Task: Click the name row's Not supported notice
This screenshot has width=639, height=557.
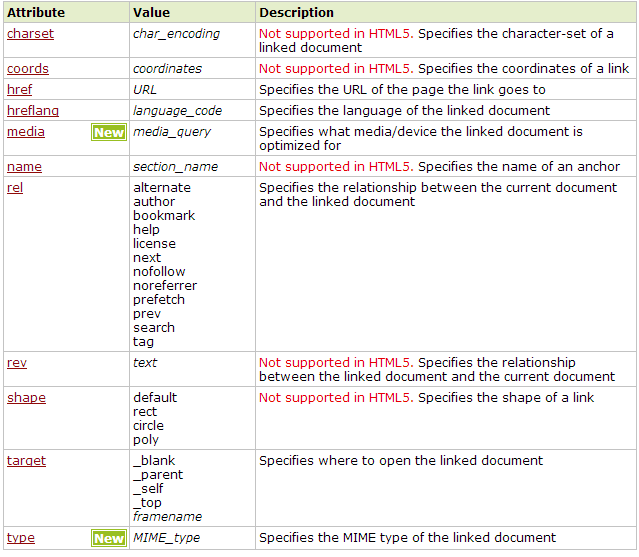Action: click(x=336, y=167)
